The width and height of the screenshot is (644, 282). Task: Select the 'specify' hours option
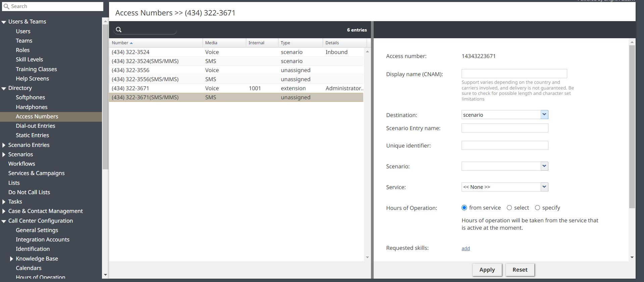[x=537, y=208]
